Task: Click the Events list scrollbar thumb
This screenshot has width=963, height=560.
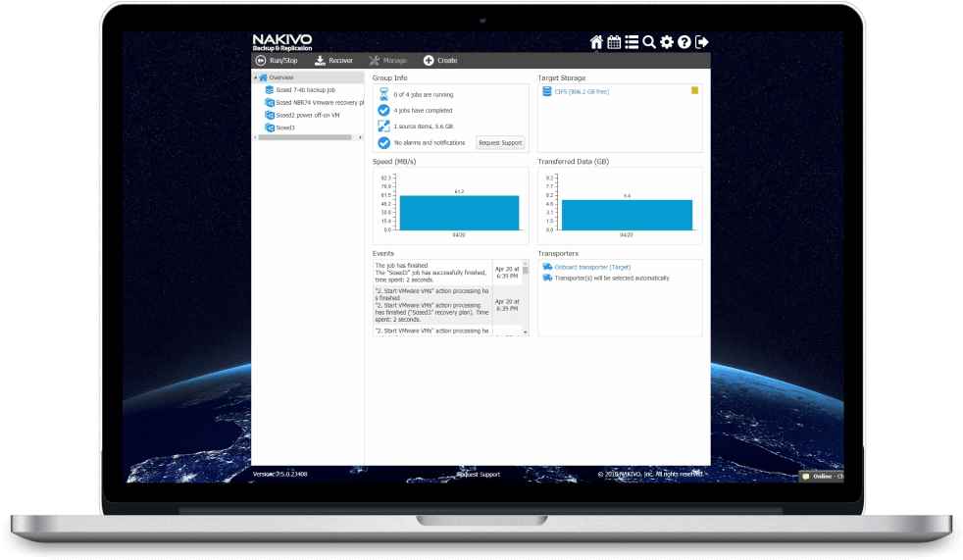Action: point(525,270)
